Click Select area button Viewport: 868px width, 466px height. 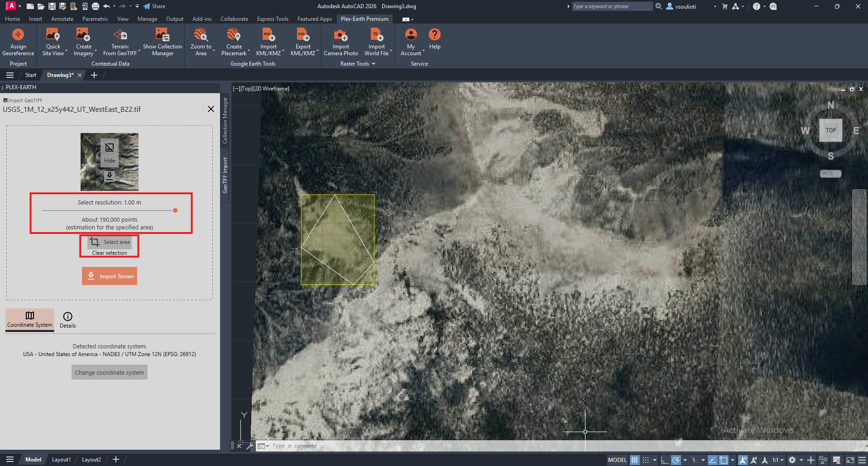tap(110, 242)
